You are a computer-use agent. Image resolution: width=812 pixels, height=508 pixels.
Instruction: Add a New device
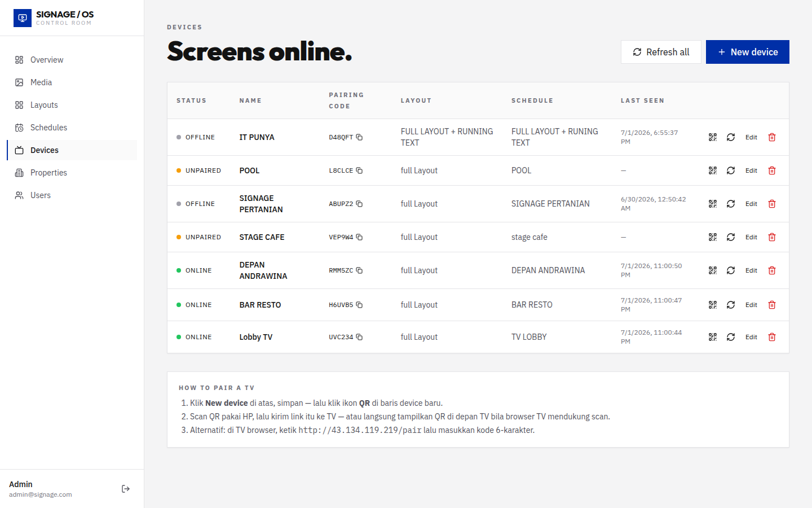[x=748, y=52]
